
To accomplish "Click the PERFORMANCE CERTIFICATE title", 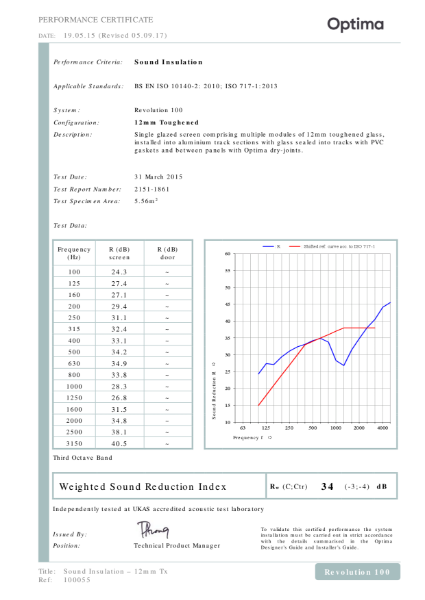I will [96, 20].
